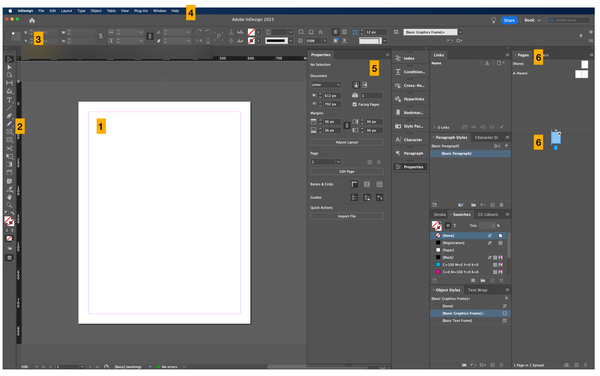This screenshot has height=376, width=600.
Task: Select the C=0 M=100 Y=0 K=0 magenta swatch
Action: tap(468, 272)
